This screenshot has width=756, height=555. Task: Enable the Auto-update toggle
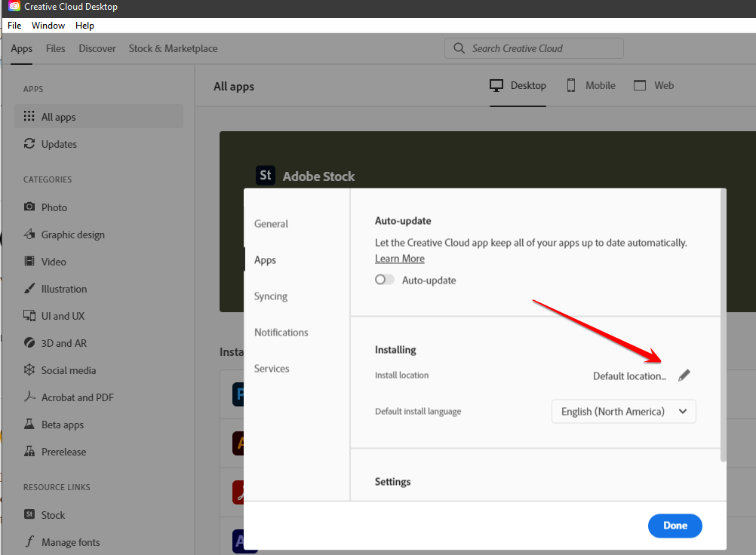coord(384,279)
